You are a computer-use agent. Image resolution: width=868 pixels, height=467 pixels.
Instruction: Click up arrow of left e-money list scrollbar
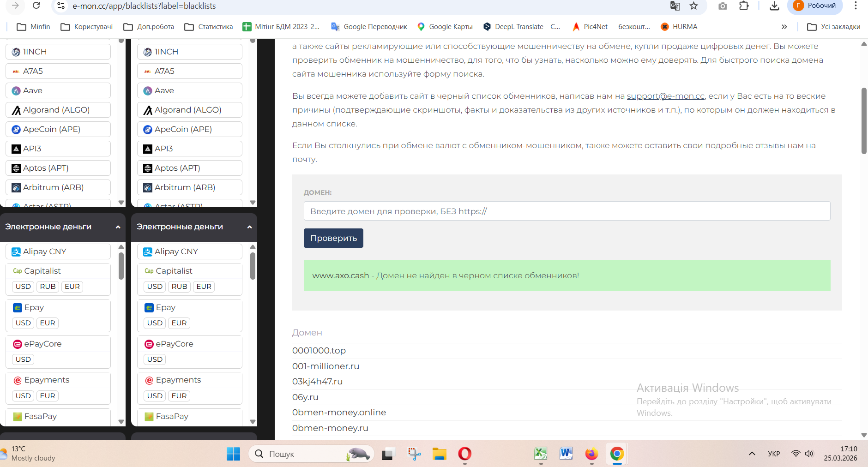pyautogui.click(x=121, y=247)
